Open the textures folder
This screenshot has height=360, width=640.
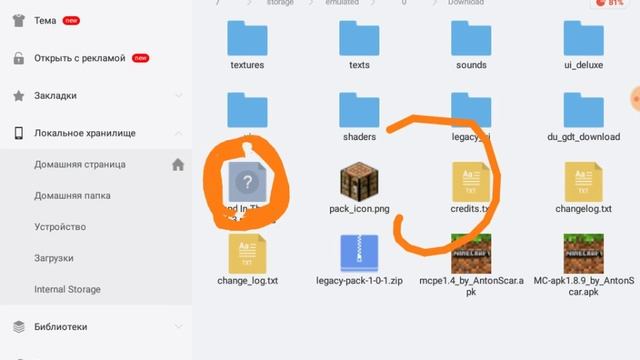[247, 45]
